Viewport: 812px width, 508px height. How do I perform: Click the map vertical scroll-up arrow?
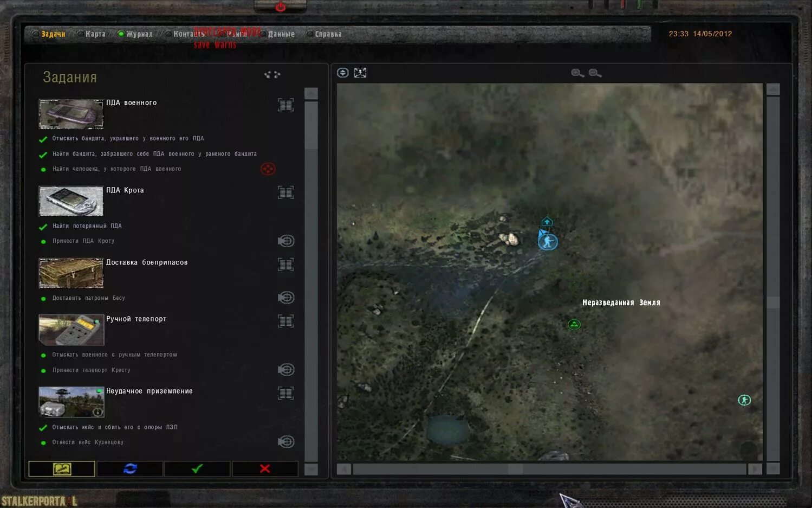click(773, 89)
